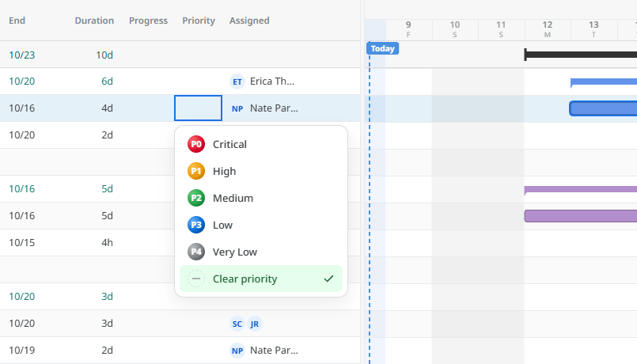Click the 4d duration cell
This screenshot has width=637, height=364.
click(x=108, y=108)
